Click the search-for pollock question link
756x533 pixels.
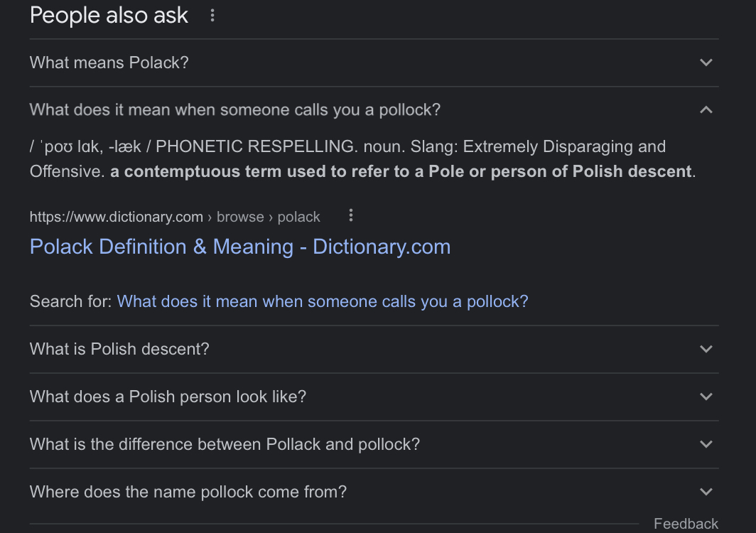323,301
